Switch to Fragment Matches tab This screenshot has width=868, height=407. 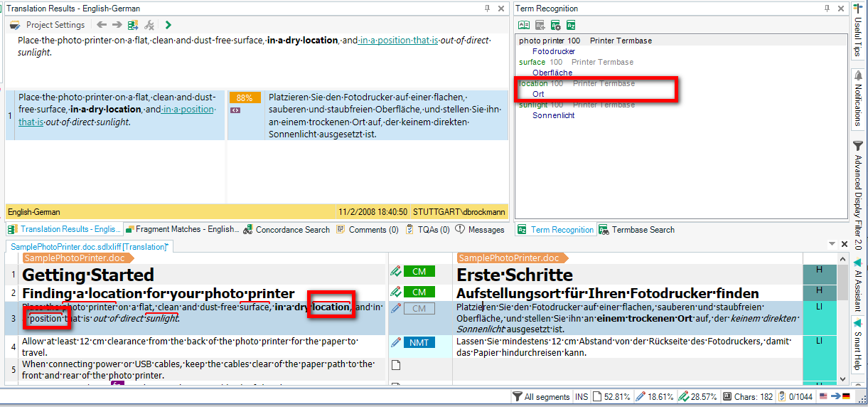[x=181, y=229]
